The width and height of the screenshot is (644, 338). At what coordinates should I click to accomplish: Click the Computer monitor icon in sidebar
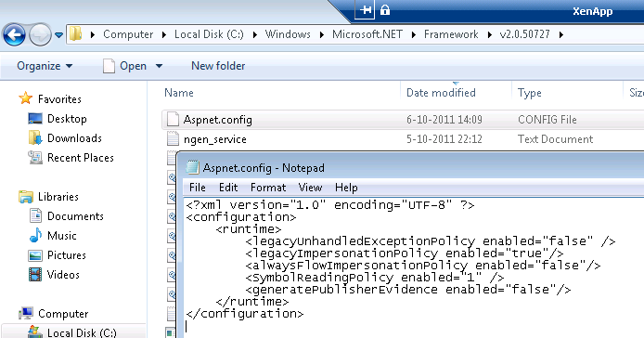pos(26,313)
